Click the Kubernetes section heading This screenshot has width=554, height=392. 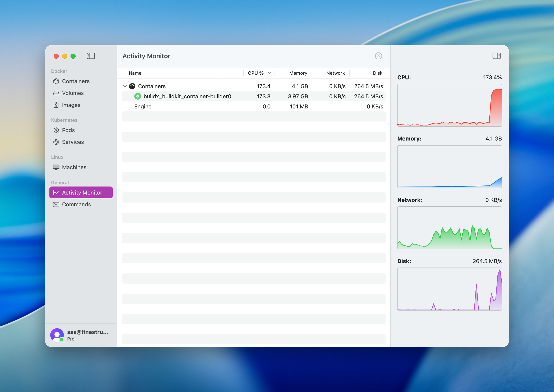pos(64,120)
